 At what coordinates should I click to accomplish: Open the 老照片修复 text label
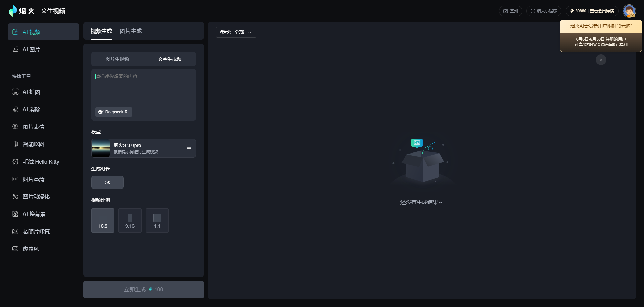[36, 231]
